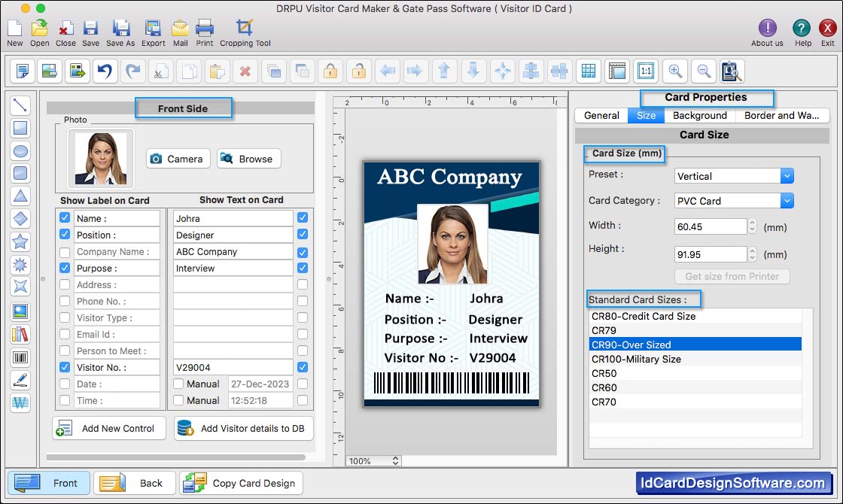Viewport: 843px width, 504px height.
Task: Click Get size from Printer button
Action: pos(732,276)
